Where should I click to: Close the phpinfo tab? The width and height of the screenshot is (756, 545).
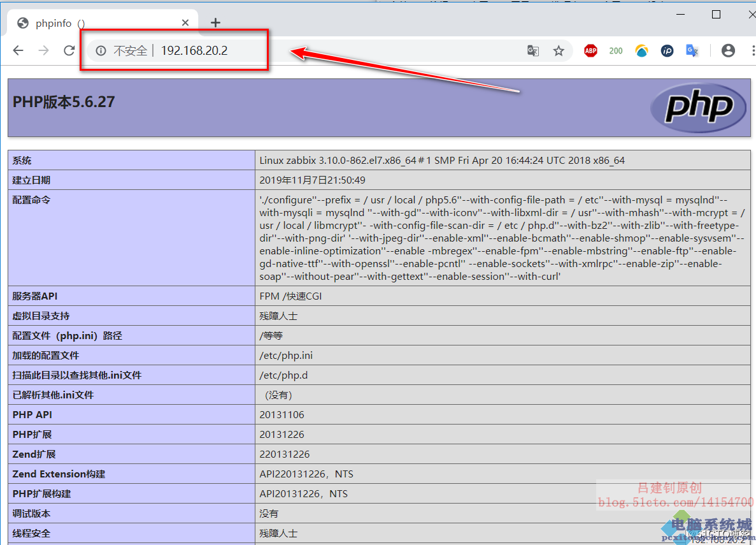[x=185, y=23]
